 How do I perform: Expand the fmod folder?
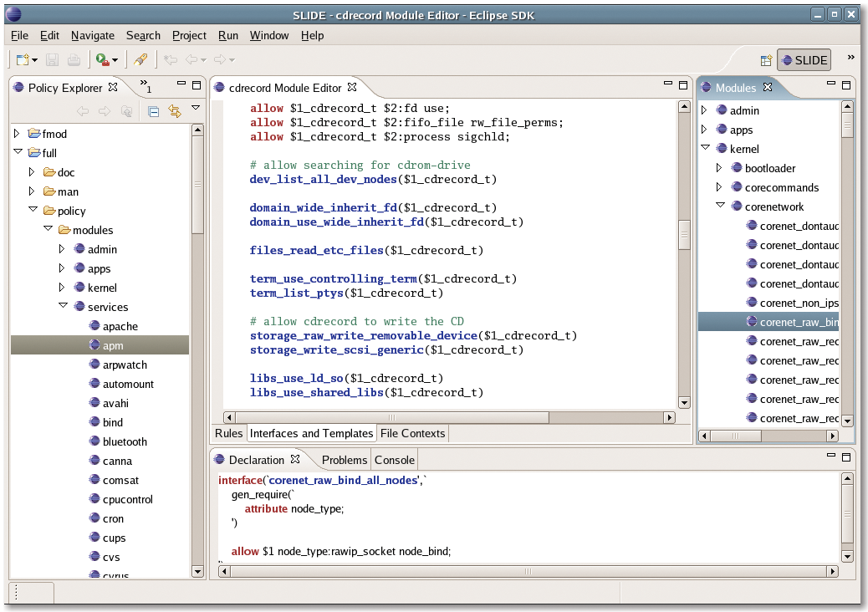17,134
